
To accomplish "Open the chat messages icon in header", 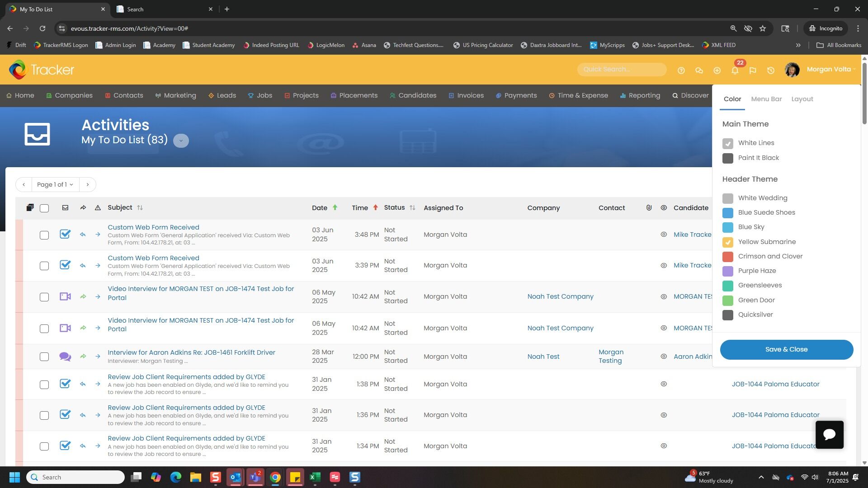I will pyautogui.click(x=699, y=70).
